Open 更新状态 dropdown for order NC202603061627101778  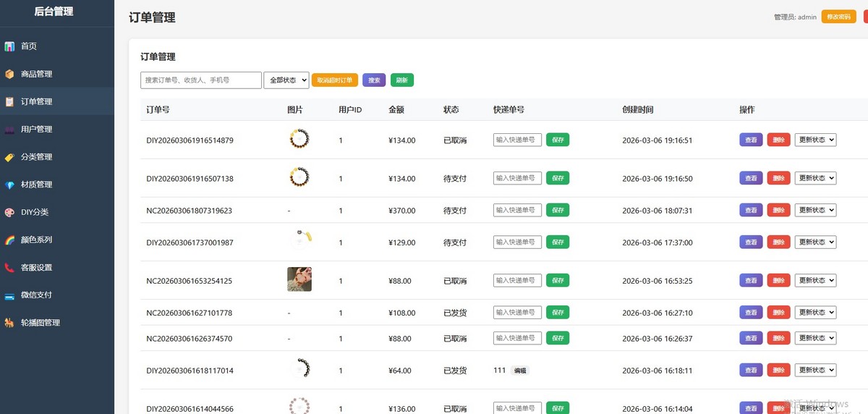click(x=815, y=312)
